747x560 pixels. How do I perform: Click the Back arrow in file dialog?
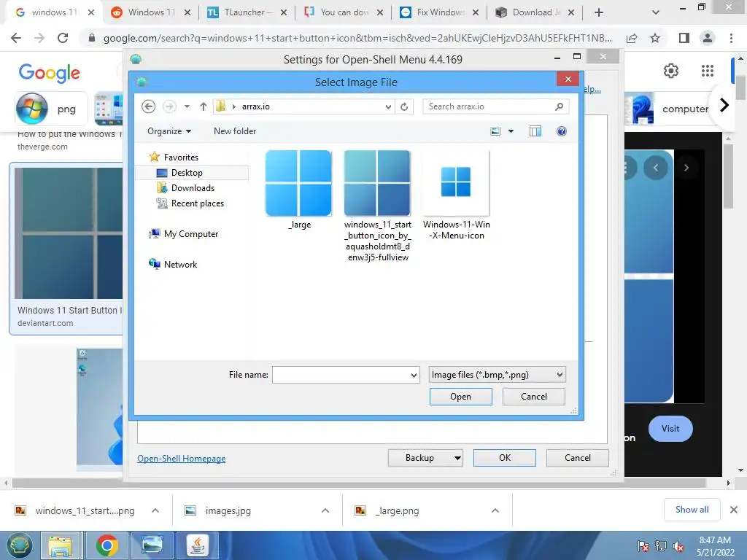point(149,106)
